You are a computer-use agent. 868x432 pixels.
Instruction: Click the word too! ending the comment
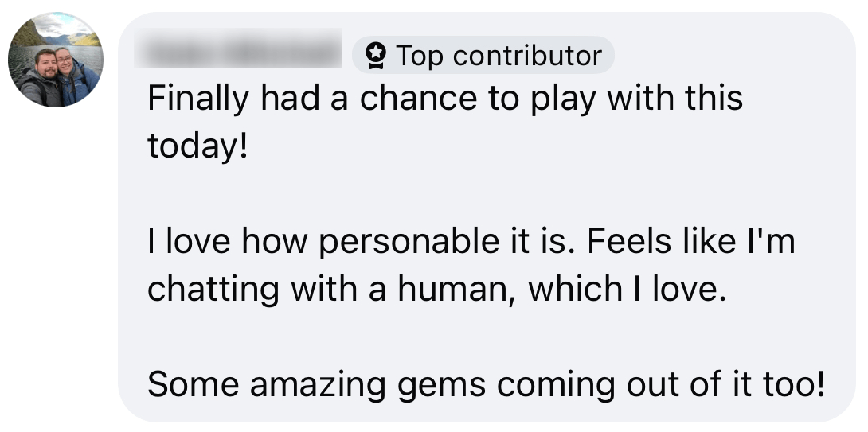794,384
